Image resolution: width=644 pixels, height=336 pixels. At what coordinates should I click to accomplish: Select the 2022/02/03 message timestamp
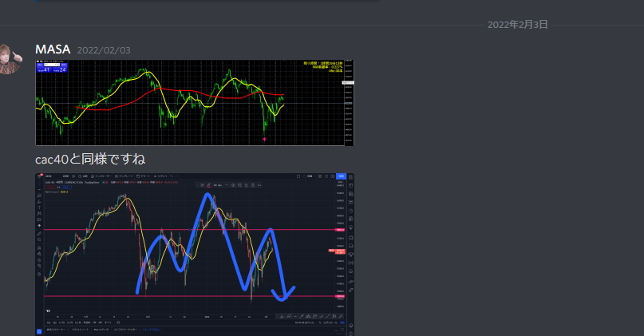pyautogui.click(x=104, y=50)
